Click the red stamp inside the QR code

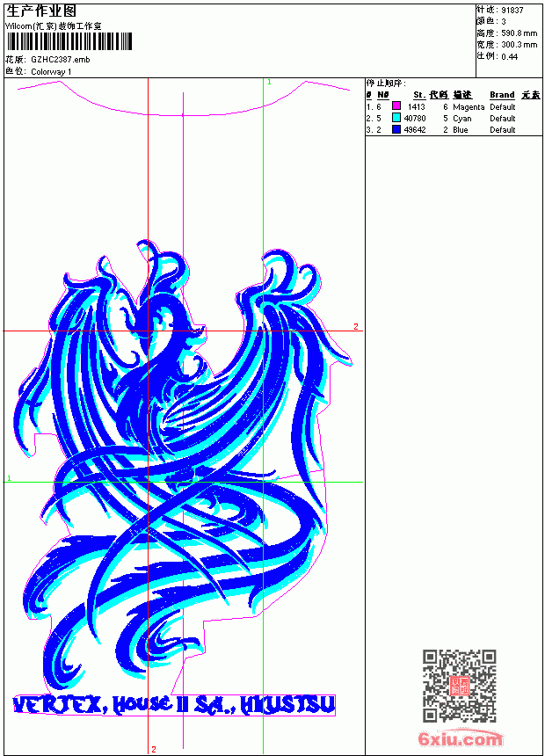pyautogui.click(x=460, y=686)
